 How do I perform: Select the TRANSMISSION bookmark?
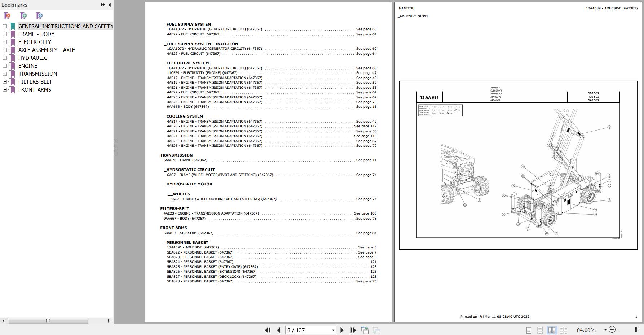click(x=38, y=74)
